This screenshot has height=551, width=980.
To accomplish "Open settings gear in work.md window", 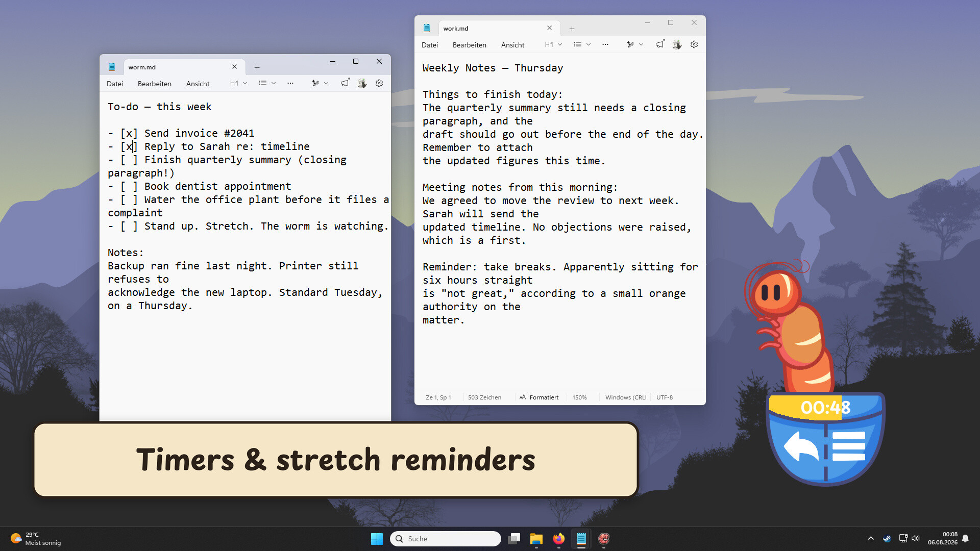I will click(694, 44).
